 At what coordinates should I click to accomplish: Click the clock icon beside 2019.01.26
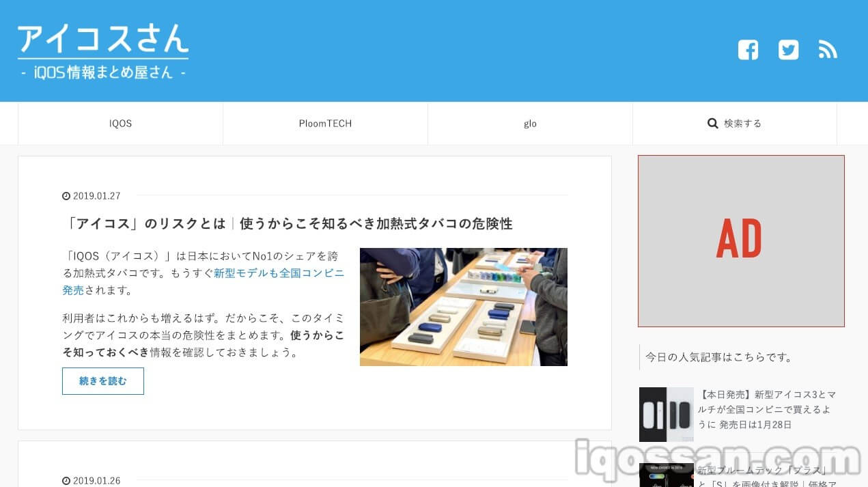click(x=66, y=480)
